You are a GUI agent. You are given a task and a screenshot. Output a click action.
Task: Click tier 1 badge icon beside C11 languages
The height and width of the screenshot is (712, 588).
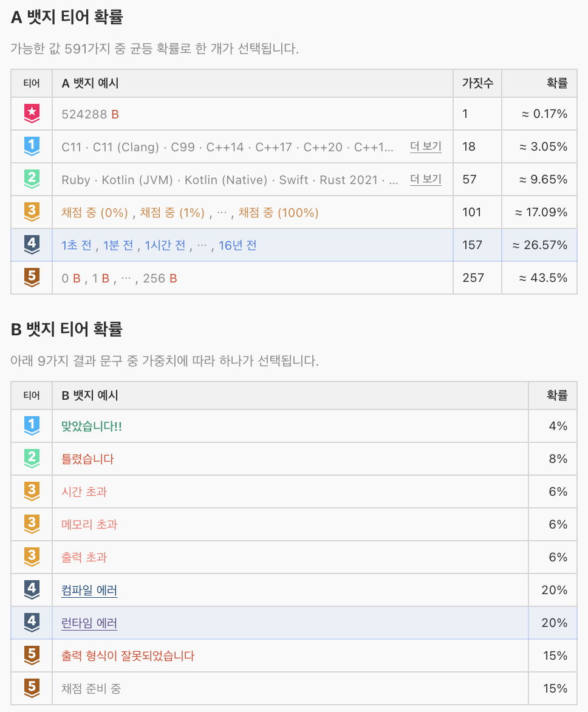pos(32,146)
